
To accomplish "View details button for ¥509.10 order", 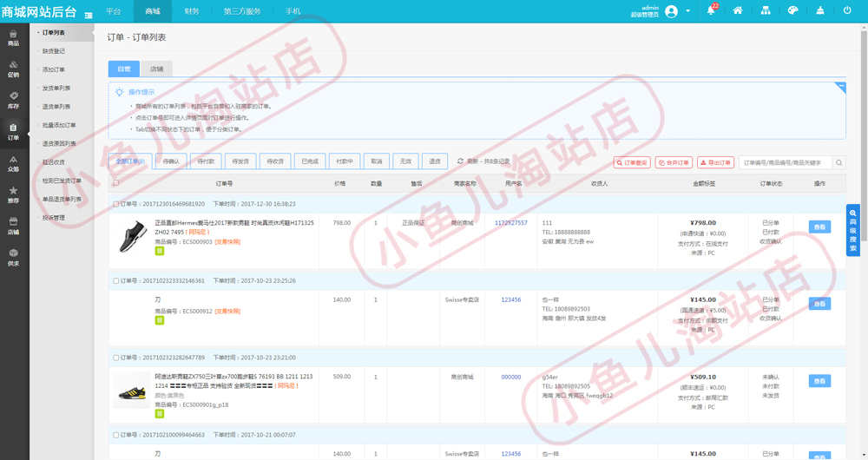I will 819,381.
